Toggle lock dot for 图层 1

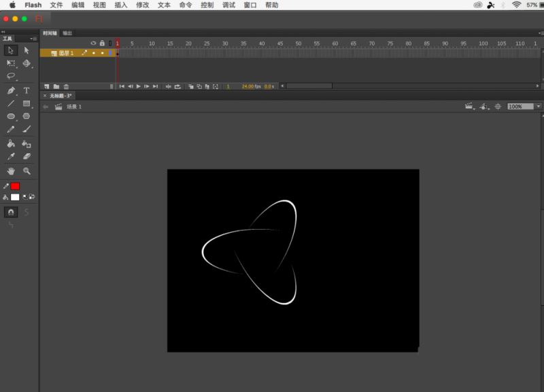[102, 52]
